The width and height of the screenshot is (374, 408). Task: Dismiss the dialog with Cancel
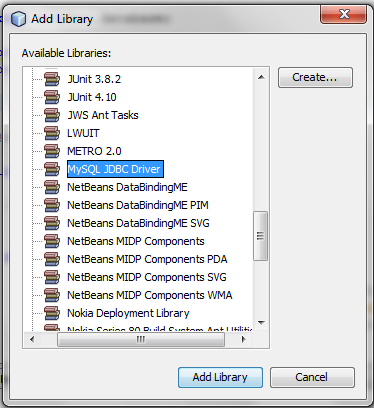312,377
